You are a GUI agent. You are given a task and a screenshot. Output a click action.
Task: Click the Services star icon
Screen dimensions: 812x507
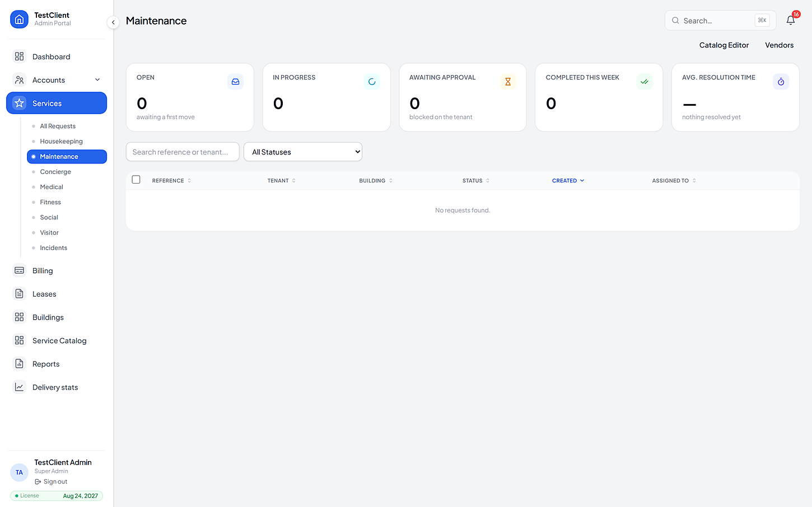pos(20,103)
